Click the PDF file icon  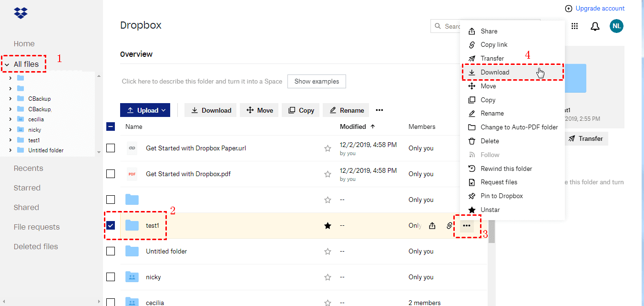[132, 174]
